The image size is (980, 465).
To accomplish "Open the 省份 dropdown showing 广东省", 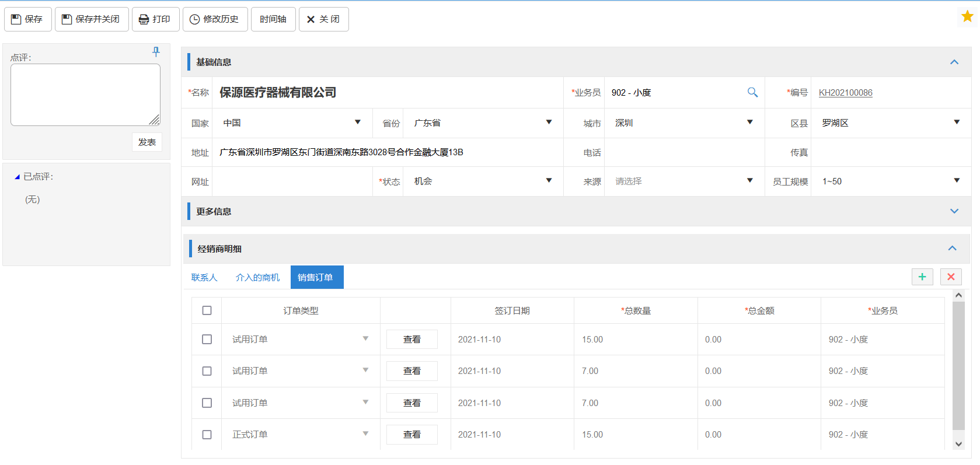I will (x=482, y=123).
